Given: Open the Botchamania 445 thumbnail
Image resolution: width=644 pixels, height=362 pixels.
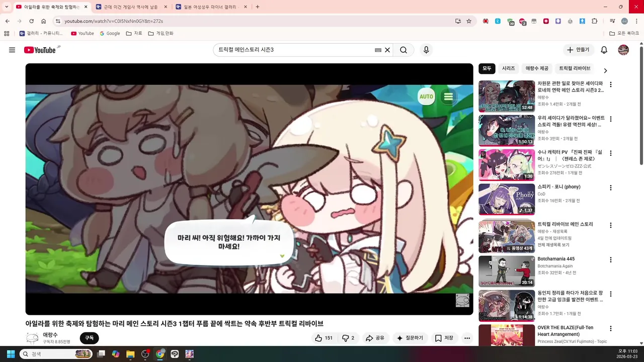Looking at the screenshot, I should (x=507, y=271).
